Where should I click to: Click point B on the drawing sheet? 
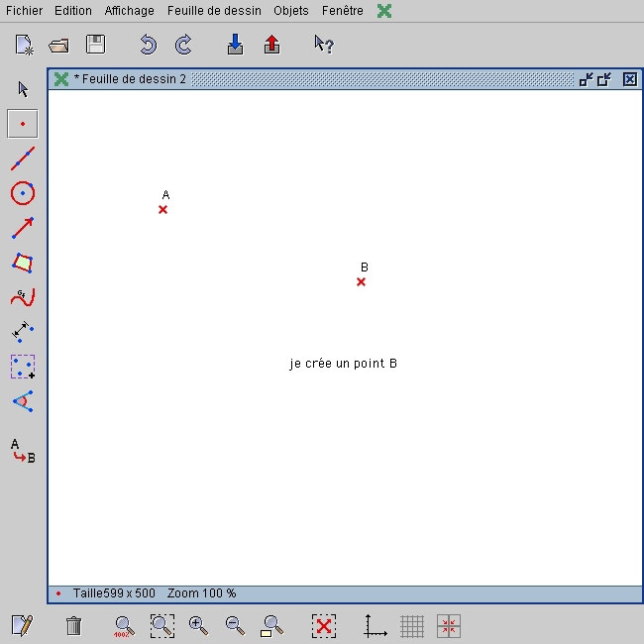[361, 282]
